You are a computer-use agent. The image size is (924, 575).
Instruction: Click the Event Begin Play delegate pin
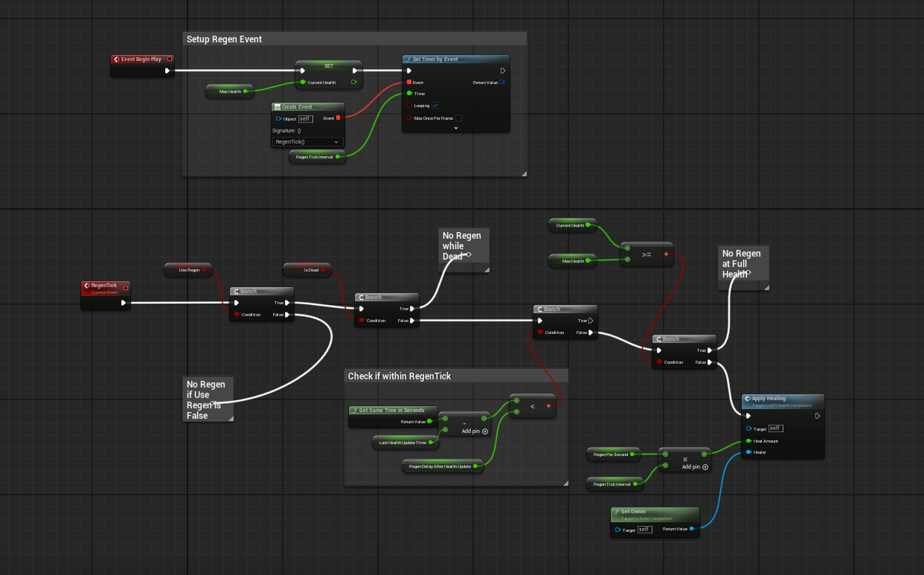click(170, 59)
